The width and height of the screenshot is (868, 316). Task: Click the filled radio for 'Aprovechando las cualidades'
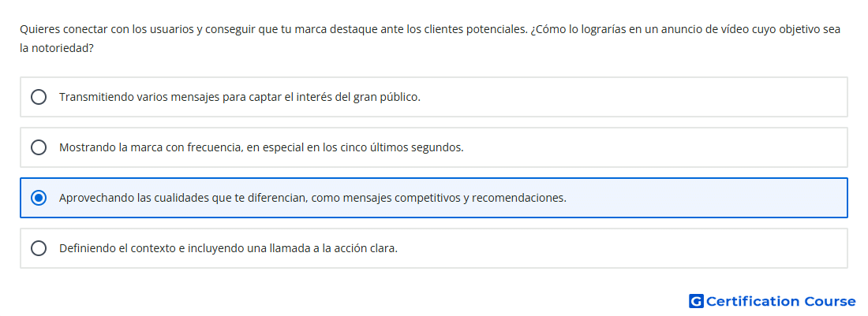tap(39, 198)
